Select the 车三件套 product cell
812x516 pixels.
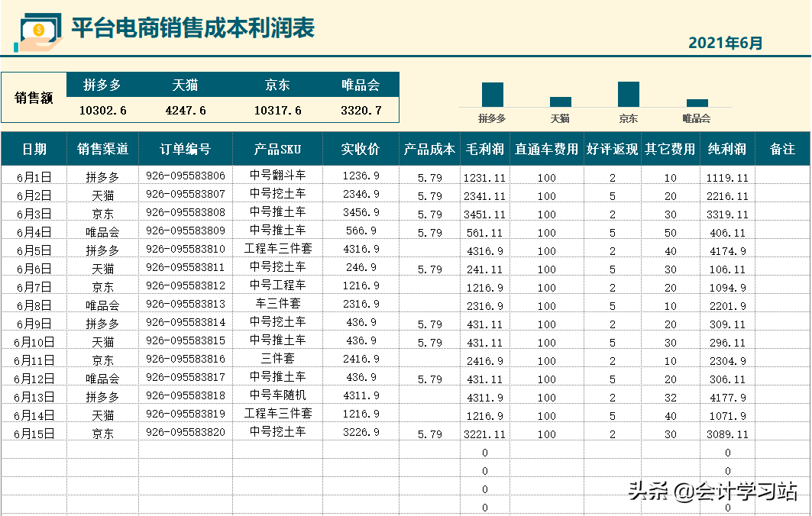point(277,303)
